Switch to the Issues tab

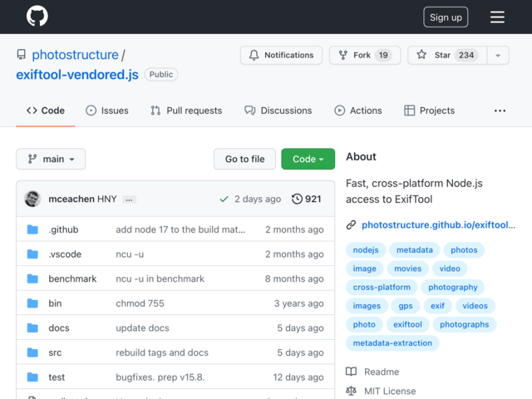click(x=107, y=111)
